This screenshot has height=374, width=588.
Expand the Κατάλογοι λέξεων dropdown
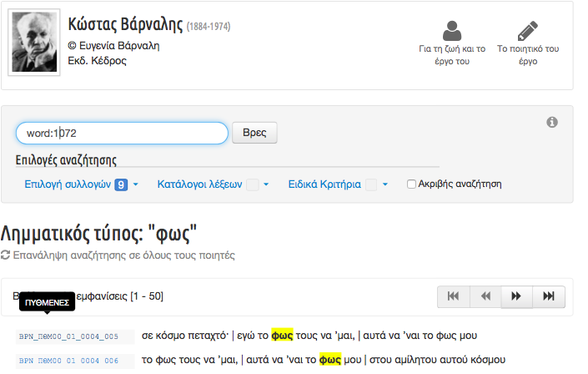[213, 184]
